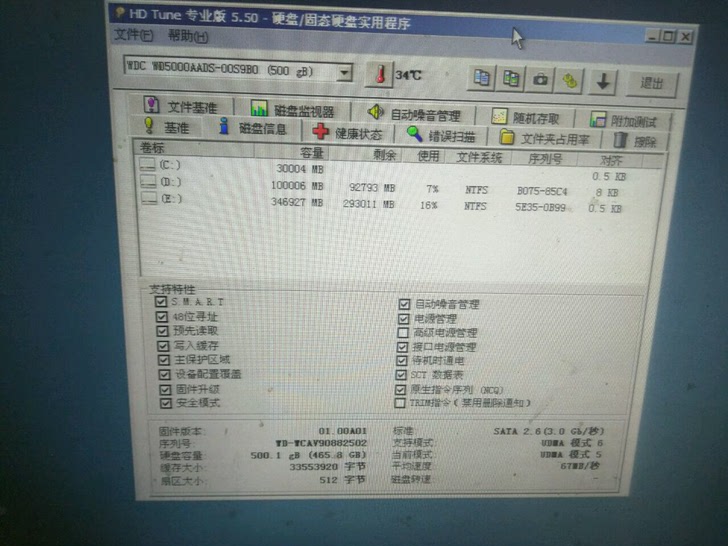The height and width of the screenshot is (546, 728).
Task: Open the options gear toolbar icon
Action: pyautogui.click(x=569, y=81)
